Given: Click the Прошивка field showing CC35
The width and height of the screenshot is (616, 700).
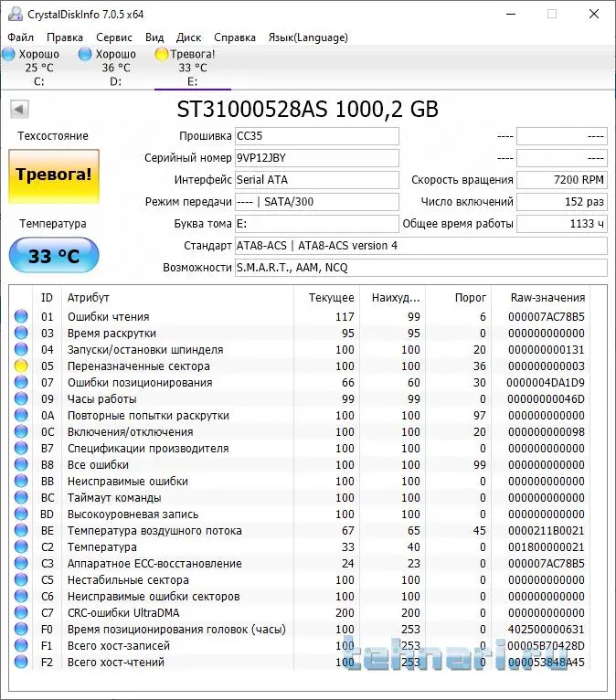Looking at the screenshot, I should pos(317,136).
